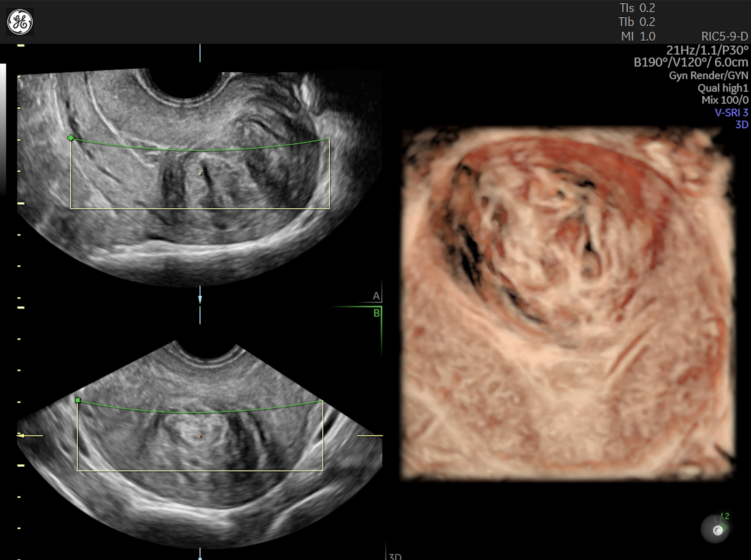Viewport: 751px width, 560px height.
Task: Click the TIs 0.2 thermal index value
Action: [638, 8]
